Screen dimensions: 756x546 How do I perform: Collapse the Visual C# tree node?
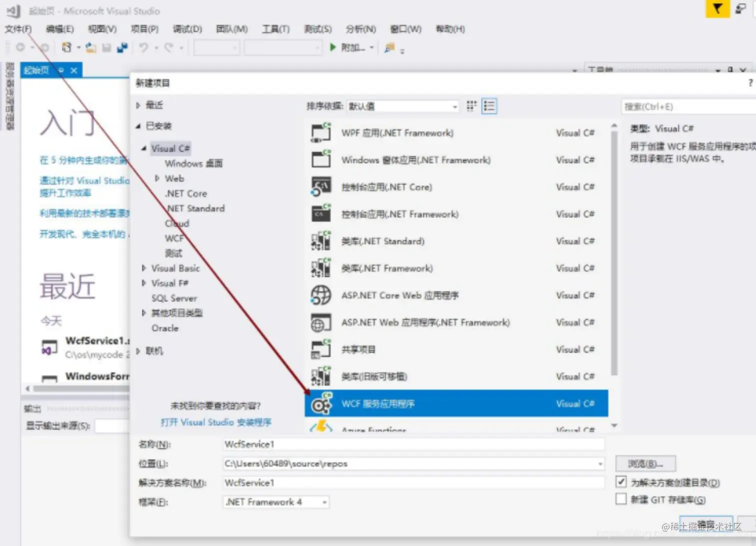(144, 148)
